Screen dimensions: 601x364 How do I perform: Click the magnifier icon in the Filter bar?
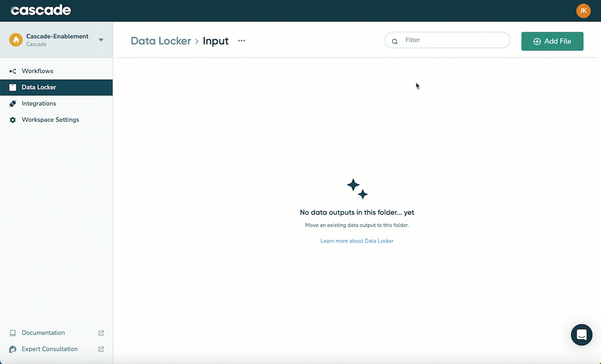[x=395, y=41]
